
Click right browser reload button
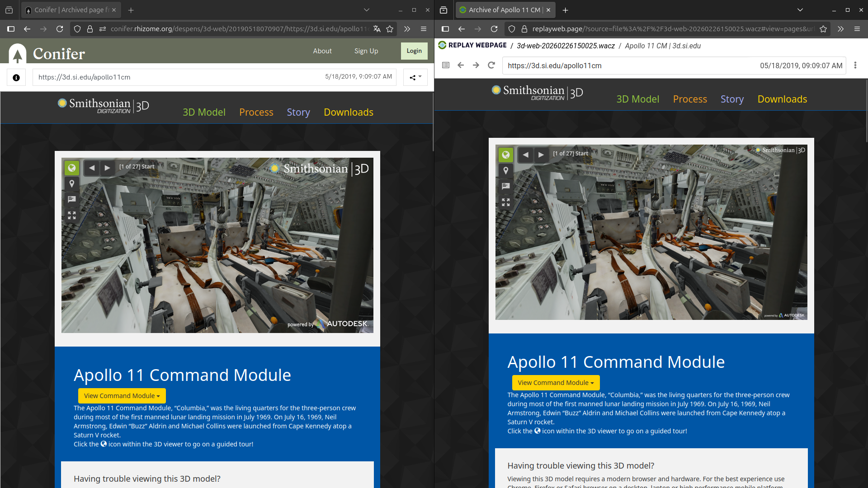click(494, 29)
